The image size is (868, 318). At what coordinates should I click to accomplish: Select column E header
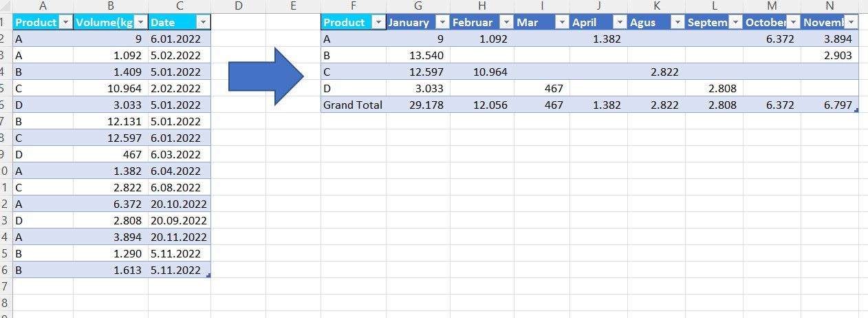293,6
